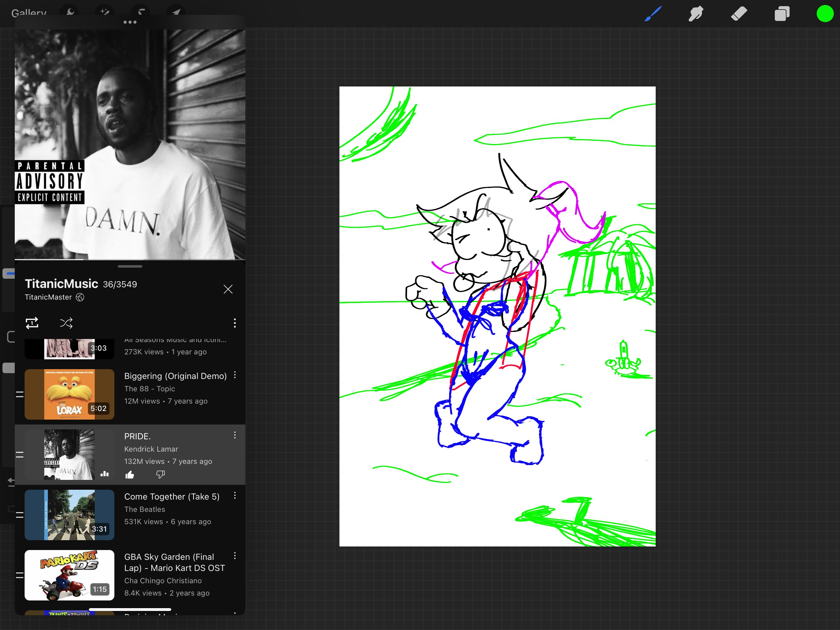Screen dimensions: 840x630
Task: Open the Layers panel
Action: (x=782, y=14)
